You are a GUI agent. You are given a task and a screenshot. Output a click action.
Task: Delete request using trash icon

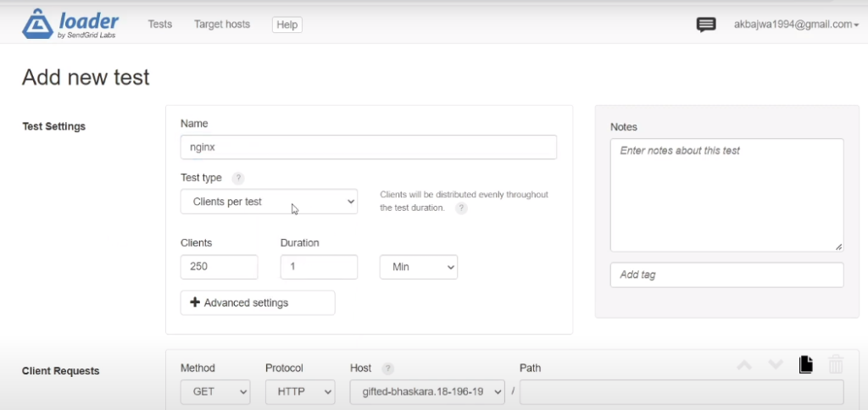click(x=836, y=365)
